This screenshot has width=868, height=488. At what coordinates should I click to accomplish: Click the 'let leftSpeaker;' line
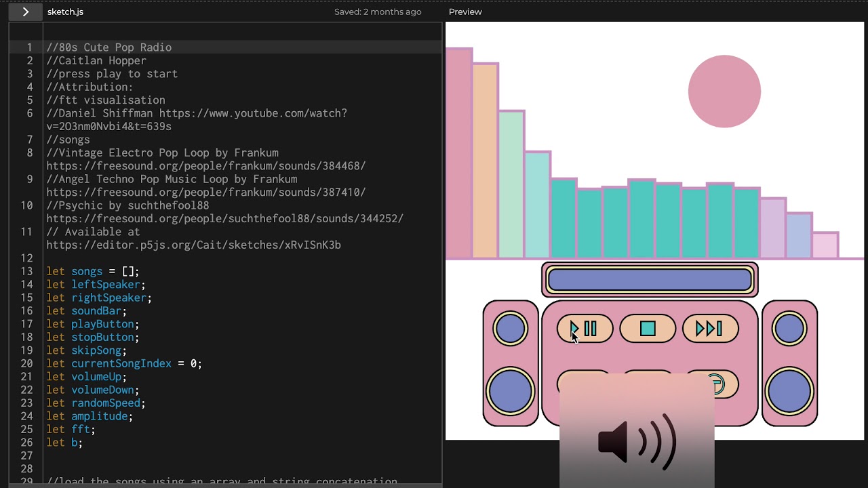[96, 285]
